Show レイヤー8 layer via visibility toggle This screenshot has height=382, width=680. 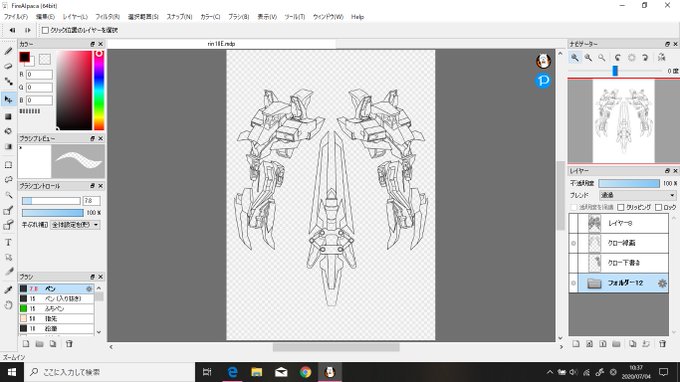click(x=573, y=223)
